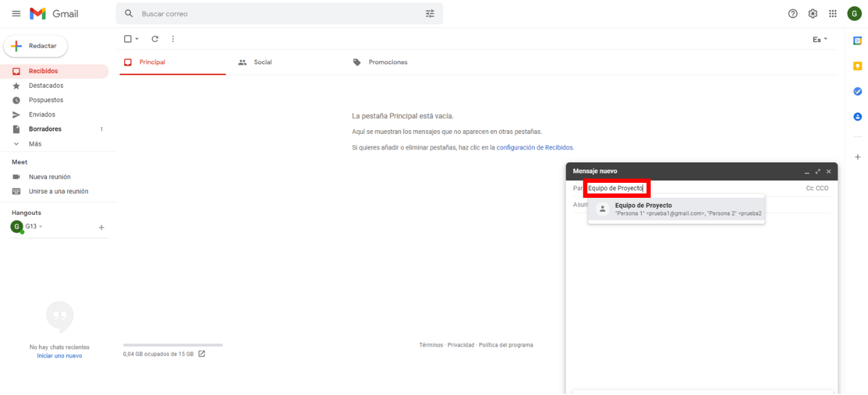The width and height of the screenshot is (868, 395).
Task: Open search filter options icon
Action: click(x=430, y=14)
